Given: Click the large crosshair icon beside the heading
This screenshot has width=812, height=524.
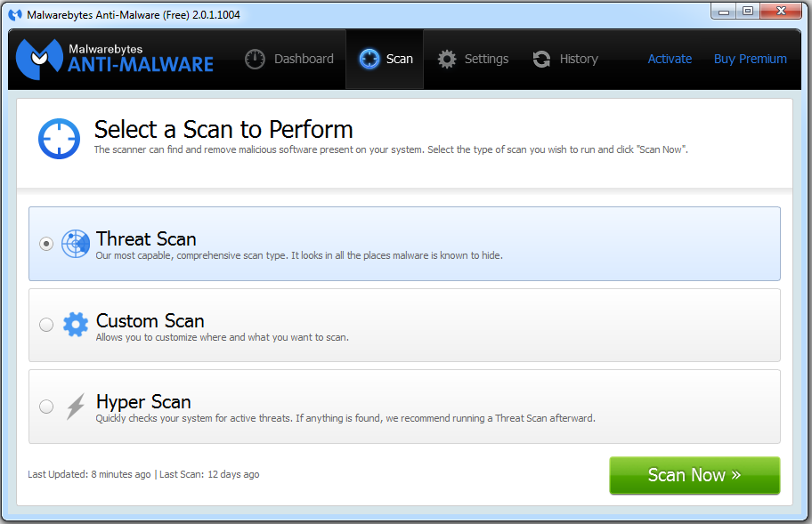Looking at the screenshot, I should point(59,138).
